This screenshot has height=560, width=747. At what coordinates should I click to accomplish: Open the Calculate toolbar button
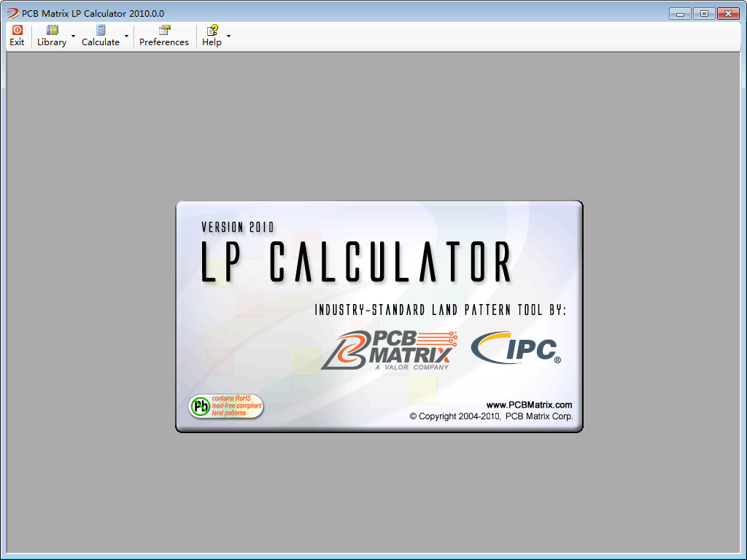(x=101, y=36)
